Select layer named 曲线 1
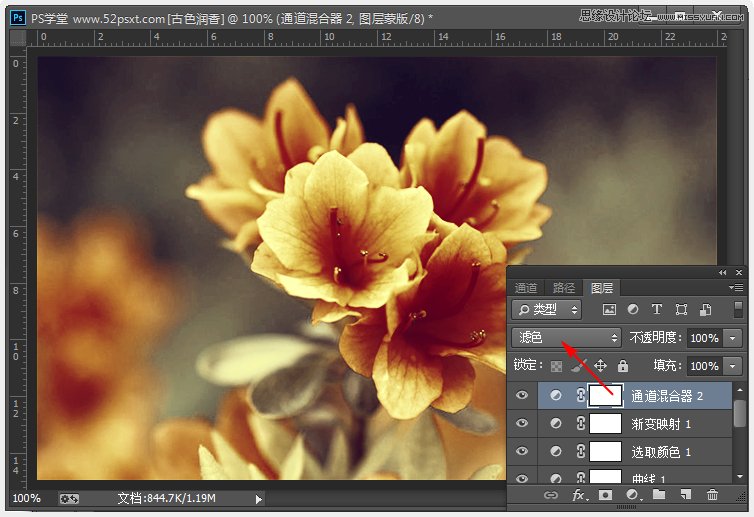Screen dimensions: 754x517 coord(648,478)
